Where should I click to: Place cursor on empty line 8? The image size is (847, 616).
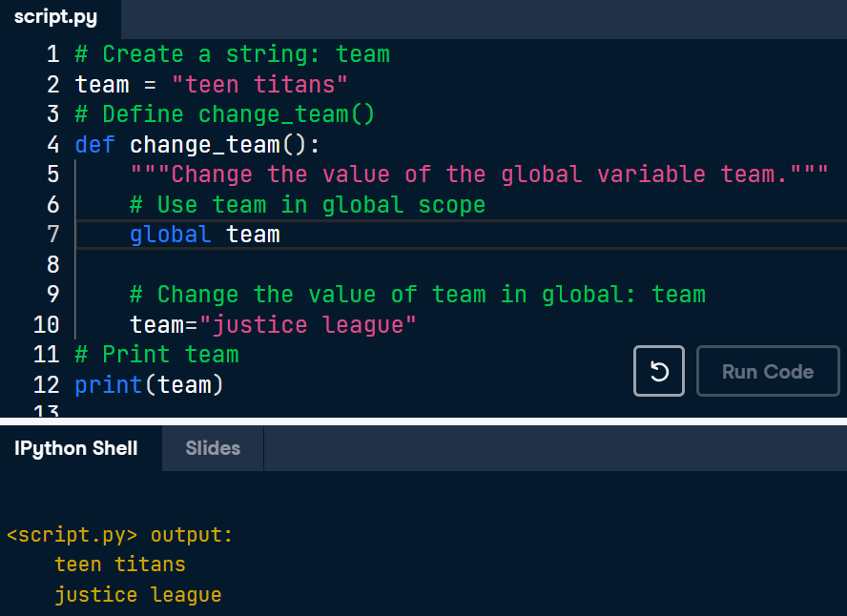(459, 264)
